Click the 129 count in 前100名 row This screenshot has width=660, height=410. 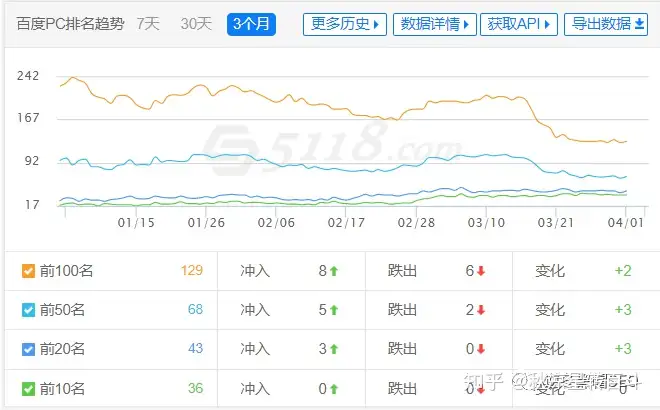(x=192, y=270)
